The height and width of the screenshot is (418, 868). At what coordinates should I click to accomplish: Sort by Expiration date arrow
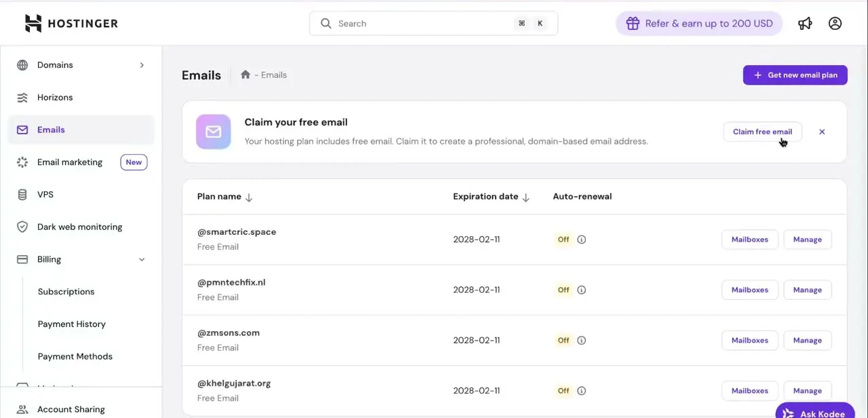coord(526,197)
